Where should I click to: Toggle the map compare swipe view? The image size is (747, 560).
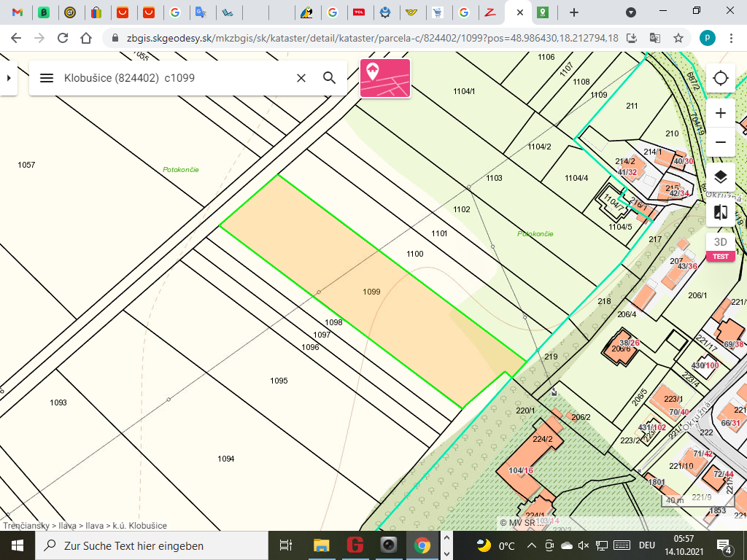[x=721, y=212]
